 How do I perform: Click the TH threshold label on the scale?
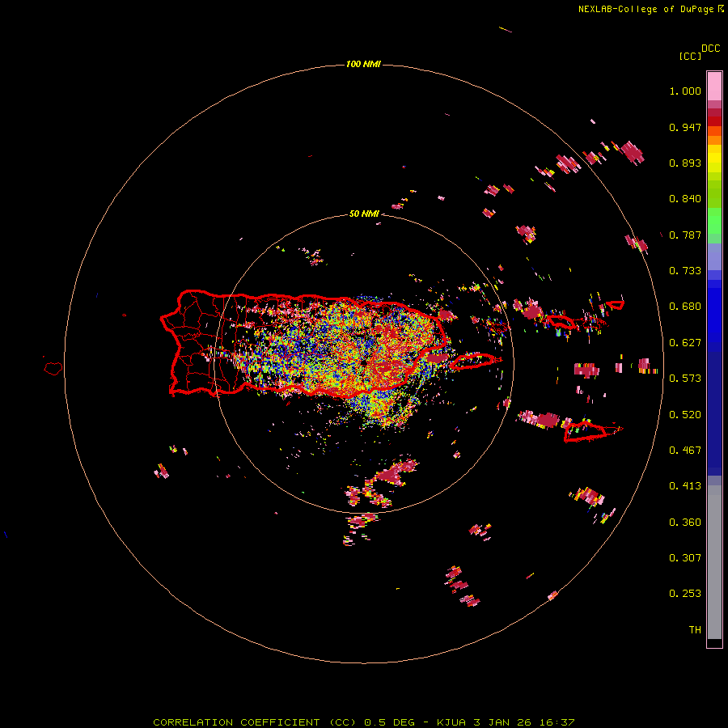point(695,630)
